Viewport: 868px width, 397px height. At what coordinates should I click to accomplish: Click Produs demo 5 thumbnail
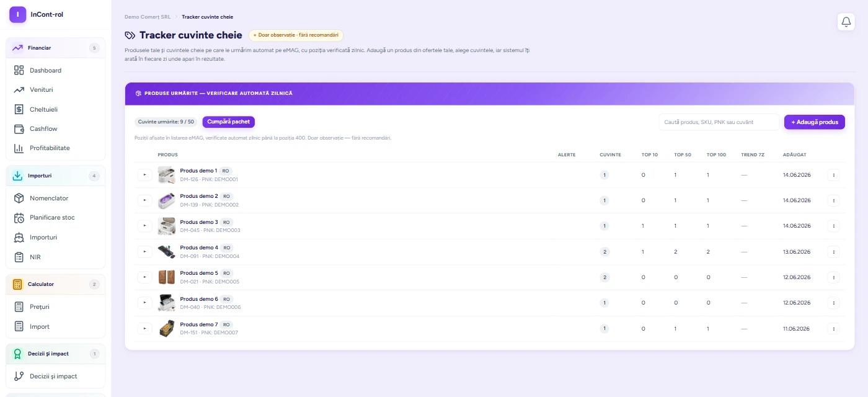click(x=166, y=277)
